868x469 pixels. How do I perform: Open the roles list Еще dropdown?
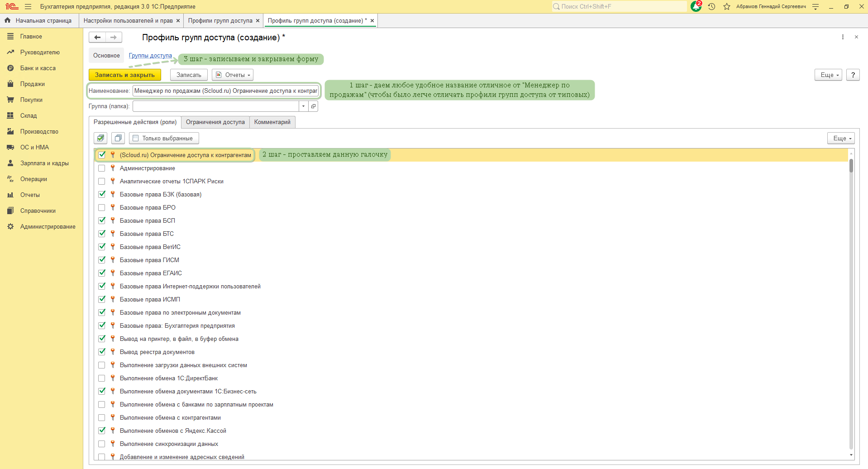coord(841,139)
